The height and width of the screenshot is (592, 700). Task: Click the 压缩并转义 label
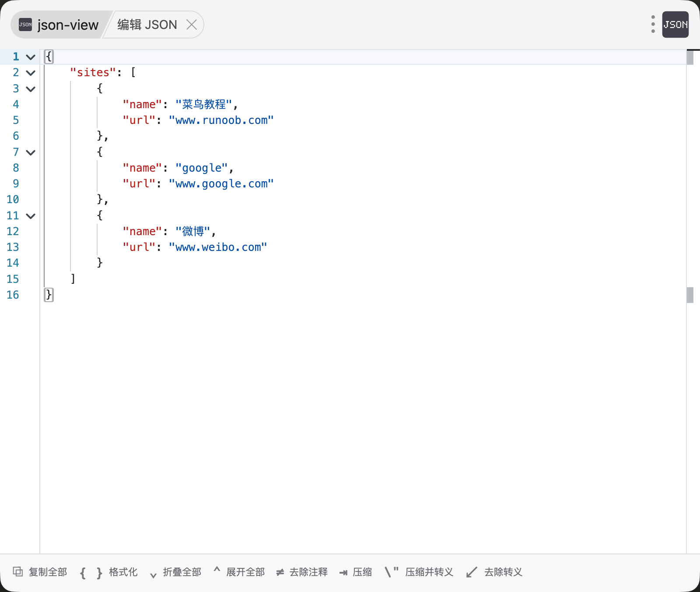[x=429, y=572]
